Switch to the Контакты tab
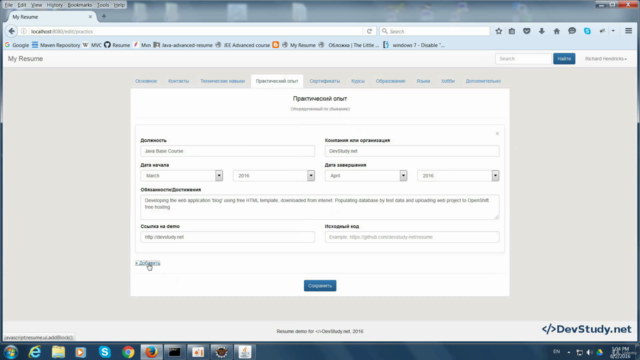Screen dimensions: 640x360 (x=178, y=81)
